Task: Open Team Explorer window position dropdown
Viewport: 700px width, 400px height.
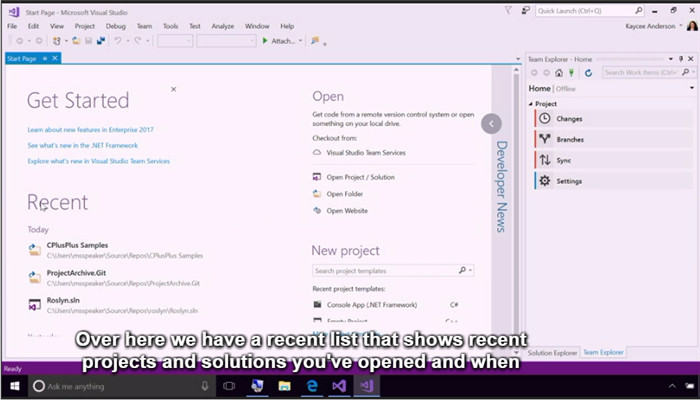Action: coord(671,59)
